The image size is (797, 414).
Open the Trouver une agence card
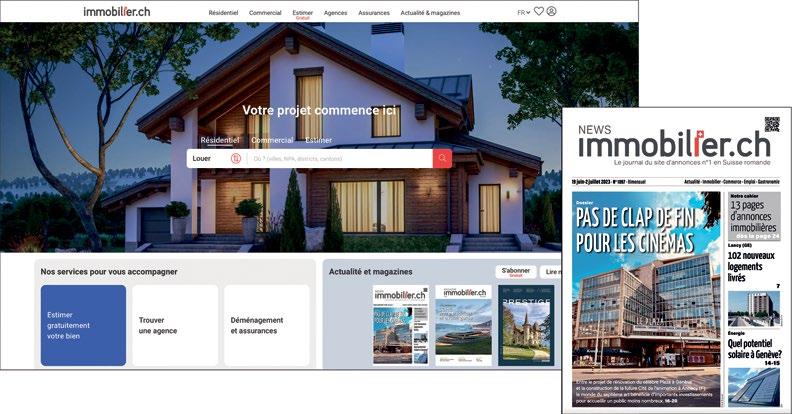pyautogui.click(x=175, y=326)
